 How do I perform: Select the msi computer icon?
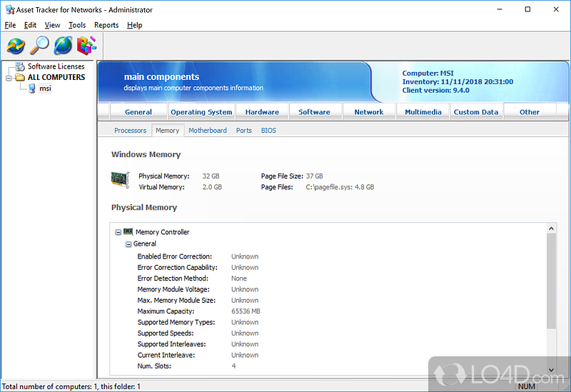pos(32,89)
